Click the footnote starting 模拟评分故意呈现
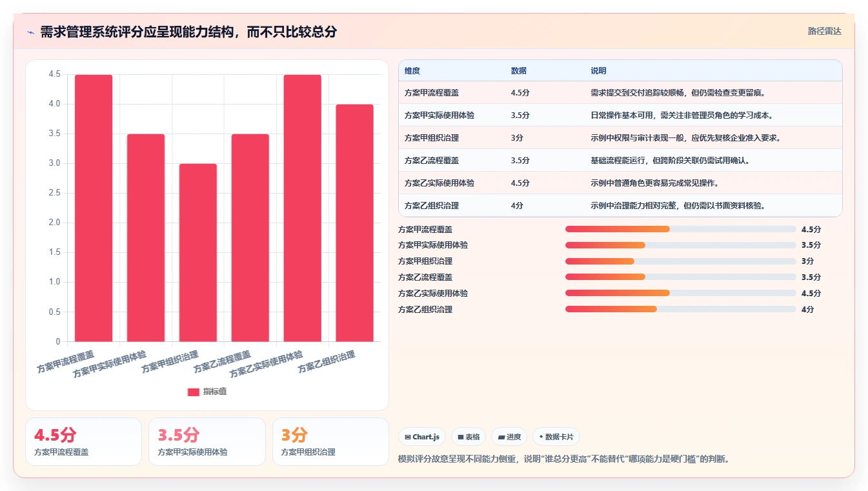This screenshot has width=868, height=491. pos(563,459)
